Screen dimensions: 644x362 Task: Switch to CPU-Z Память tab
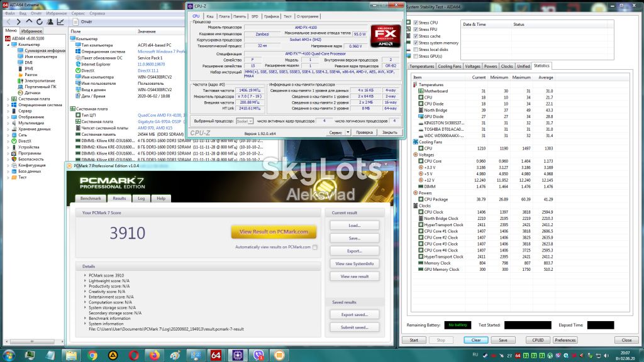(240, 16)
